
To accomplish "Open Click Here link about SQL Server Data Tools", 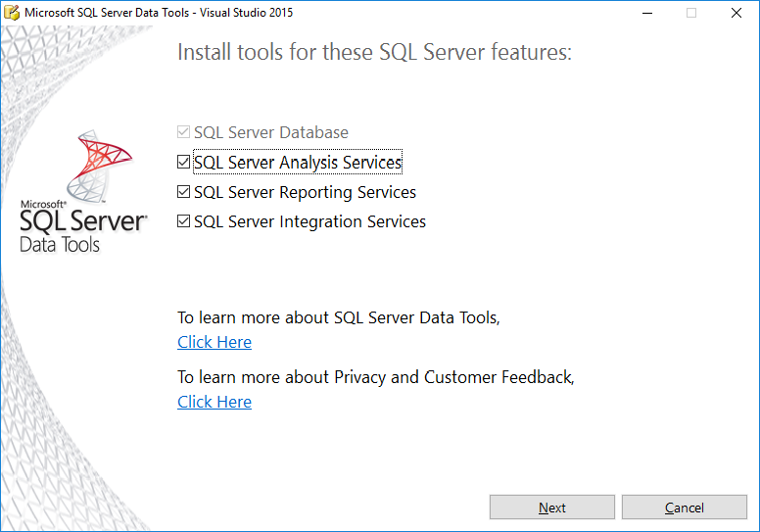I will (214, 342).
